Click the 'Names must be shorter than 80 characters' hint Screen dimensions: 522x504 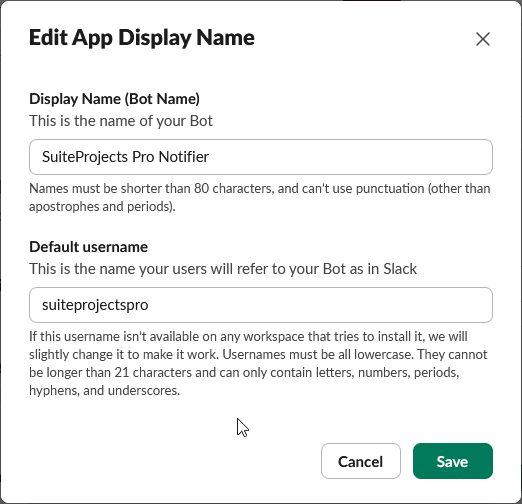tap(151, 189)
